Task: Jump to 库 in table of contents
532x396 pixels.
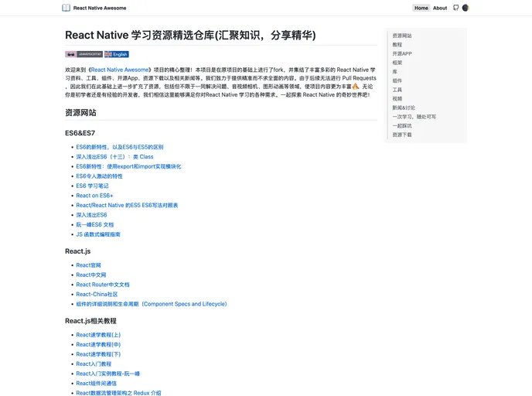Action: click(395, 72)
